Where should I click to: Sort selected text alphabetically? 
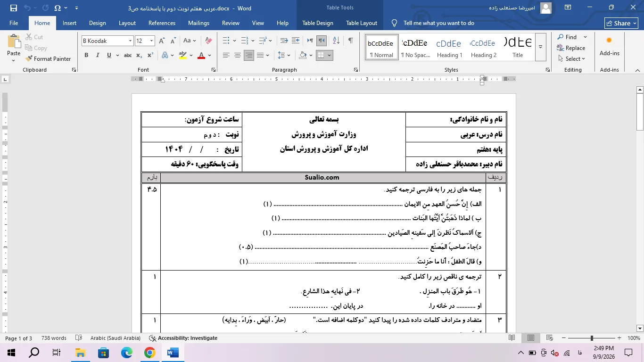(x=336, y=41)
